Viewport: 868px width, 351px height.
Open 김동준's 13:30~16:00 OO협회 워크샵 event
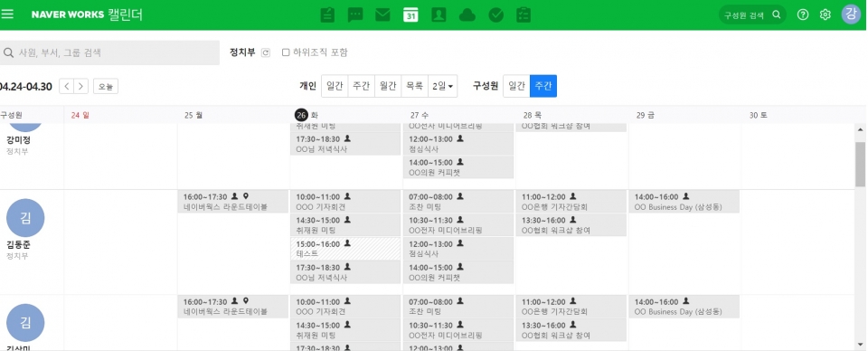pos(571,225)
